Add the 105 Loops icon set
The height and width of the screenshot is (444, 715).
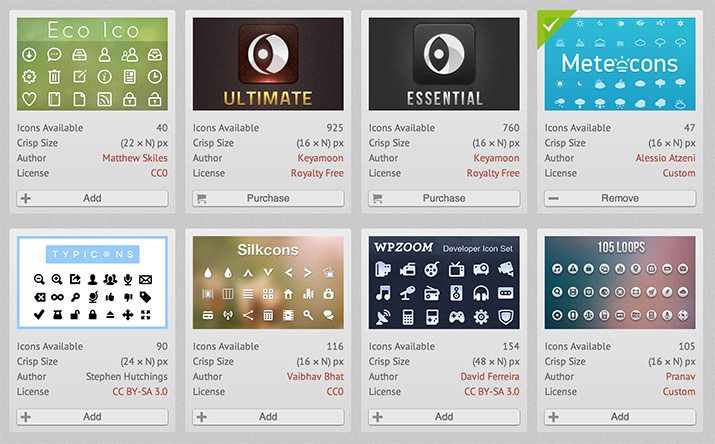tap(620, 417)
